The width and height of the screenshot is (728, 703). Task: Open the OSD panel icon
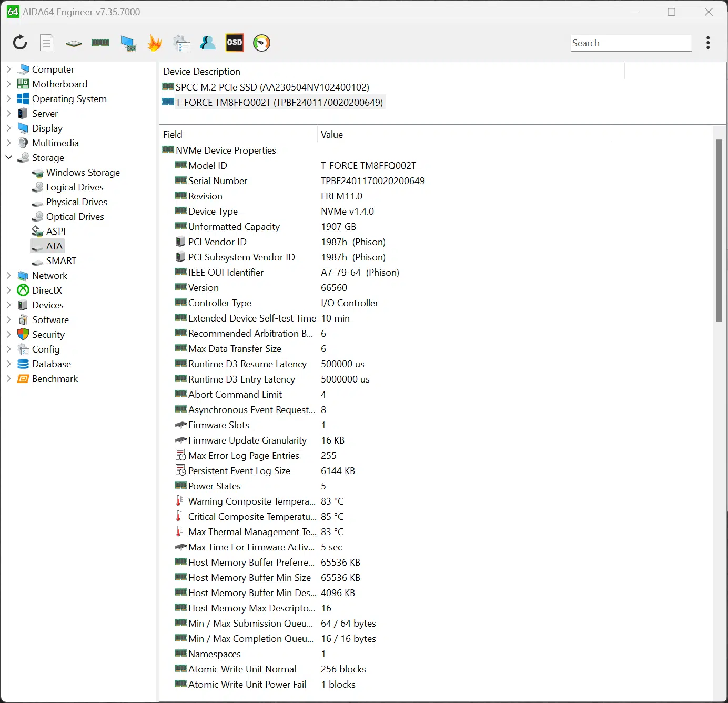(235, 43)
